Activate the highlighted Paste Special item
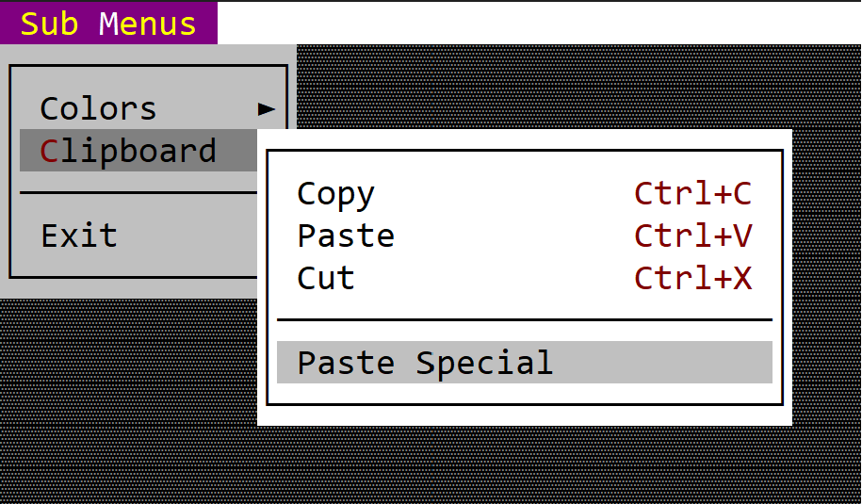Image resolution: width=862 pixels, height=504 pixels. pos(525,362)
